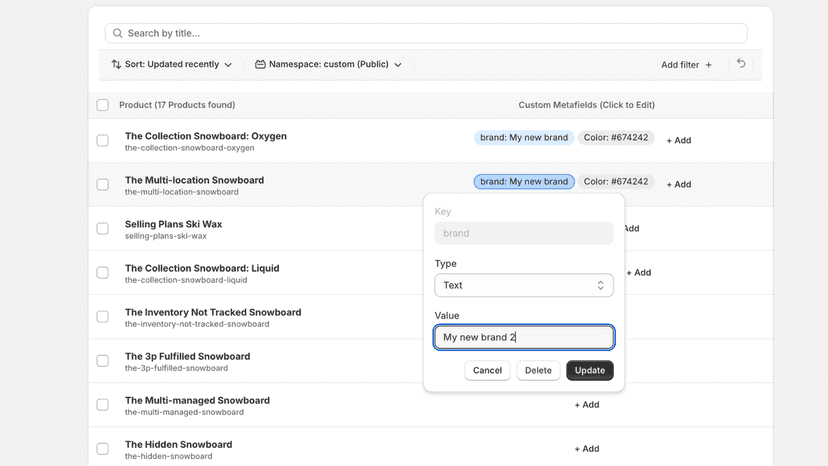Click Color #674242 tag on Oxygen row

point(616,138)
